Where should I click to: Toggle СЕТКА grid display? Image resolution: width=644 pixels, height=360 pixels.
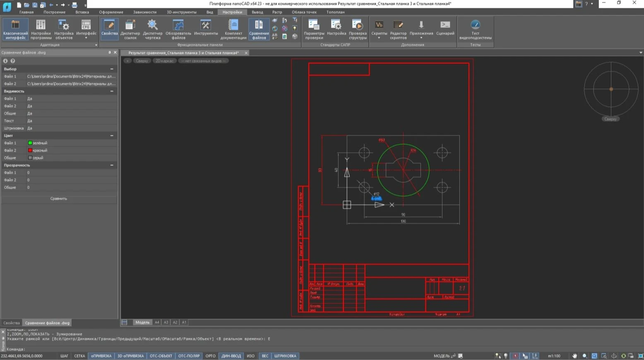[x=79, y=356]
